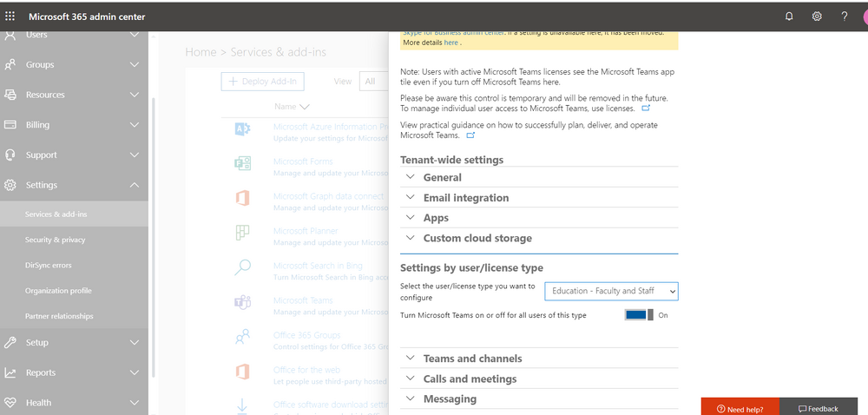Expand the Teams and channels section
Viewport: 868px width, 415px height.
(539, 359)
